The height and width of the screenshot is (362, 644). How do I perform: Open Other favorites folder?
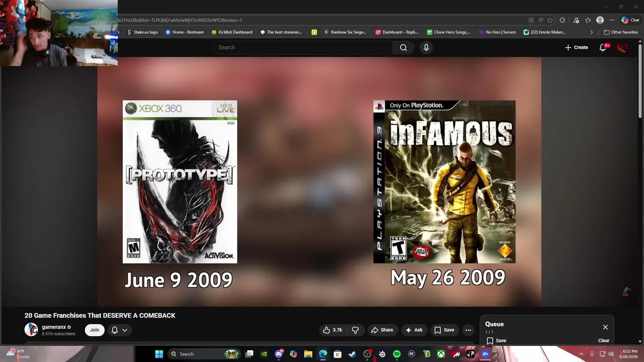point(621,32)
